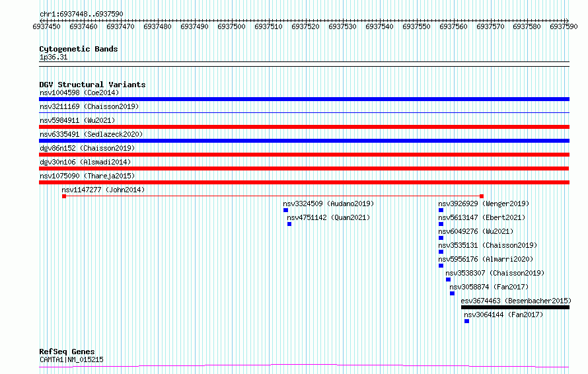The width and height of the screenshot is (588, 374).
Task: Open the CAMTA1|NM_015215 gene label
Action: (x=71, y=359)
